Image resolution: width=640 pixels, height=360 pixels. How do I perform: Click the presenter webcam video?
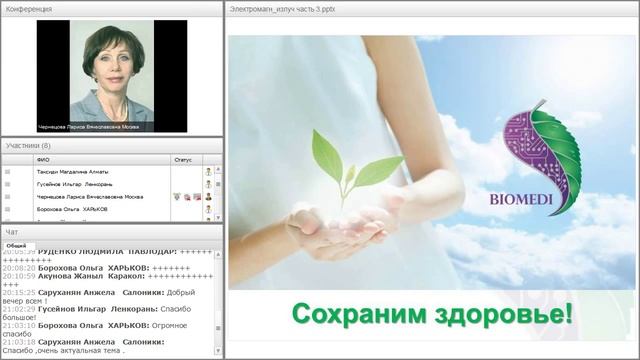click(112, 76)
